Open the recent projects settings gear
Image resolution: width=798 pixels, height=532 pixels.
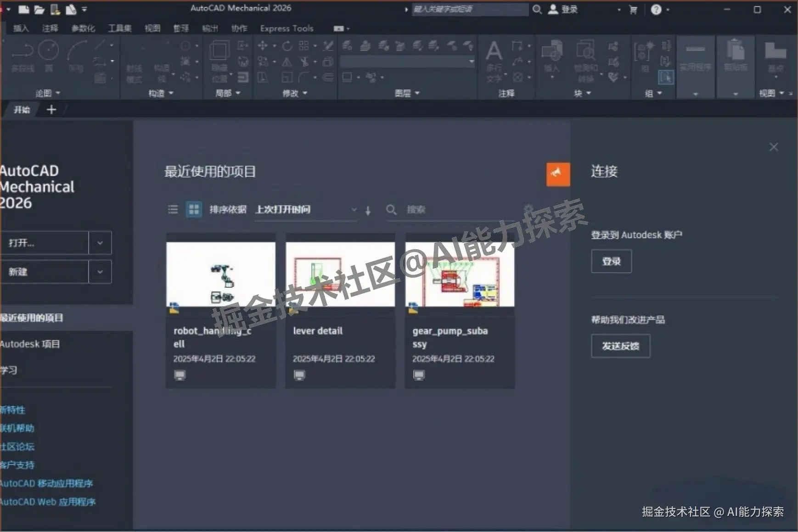(528, 209)
